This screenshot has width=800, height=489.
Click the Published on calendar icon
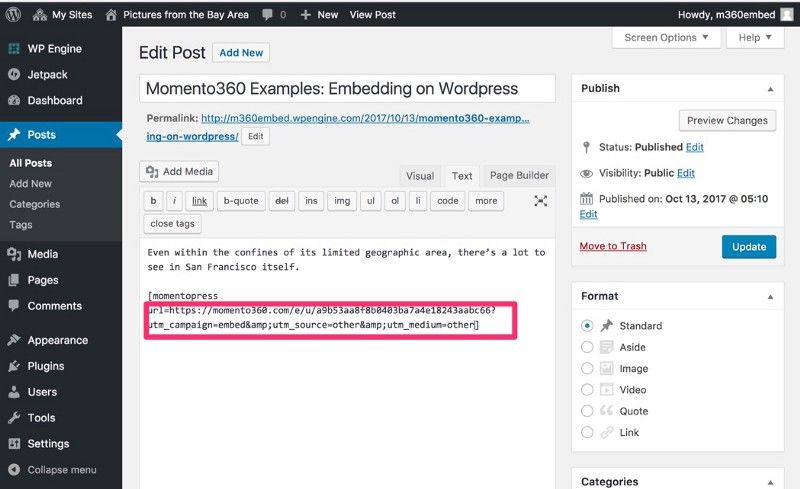click(x=586, y=199)
